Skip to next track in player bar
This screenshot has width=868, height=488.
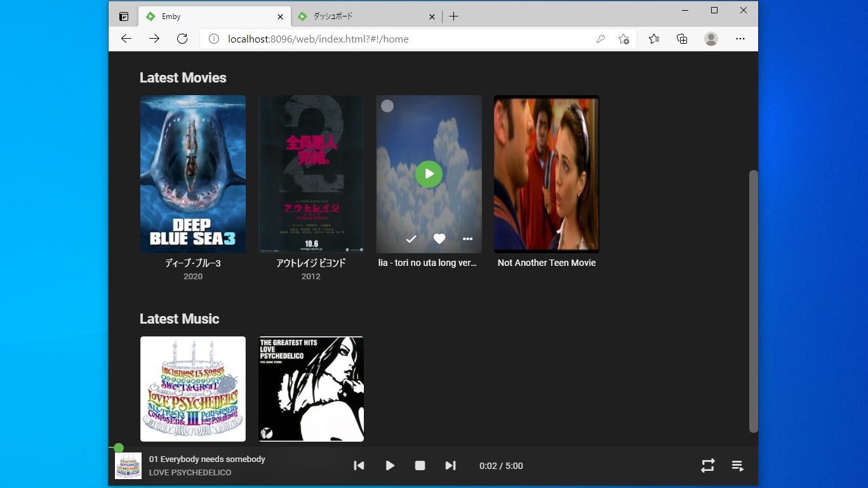[450, 466]
